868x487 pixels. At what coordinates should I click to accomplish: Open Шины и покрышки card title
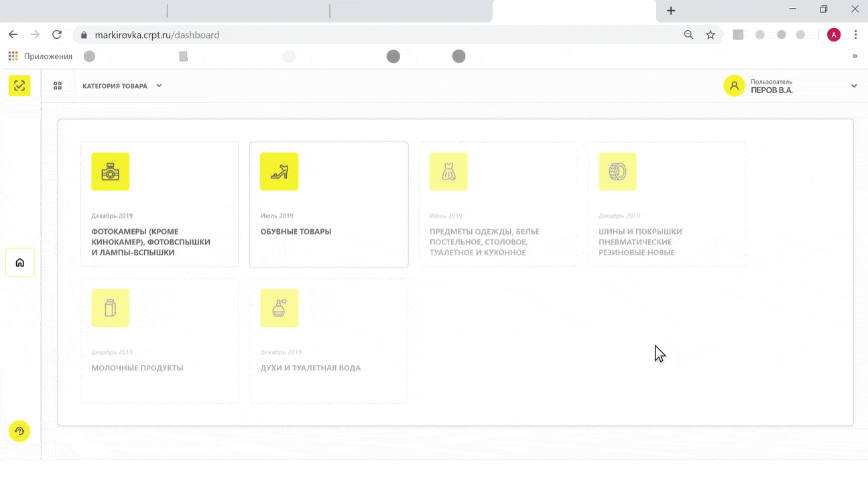click(640, 242)
